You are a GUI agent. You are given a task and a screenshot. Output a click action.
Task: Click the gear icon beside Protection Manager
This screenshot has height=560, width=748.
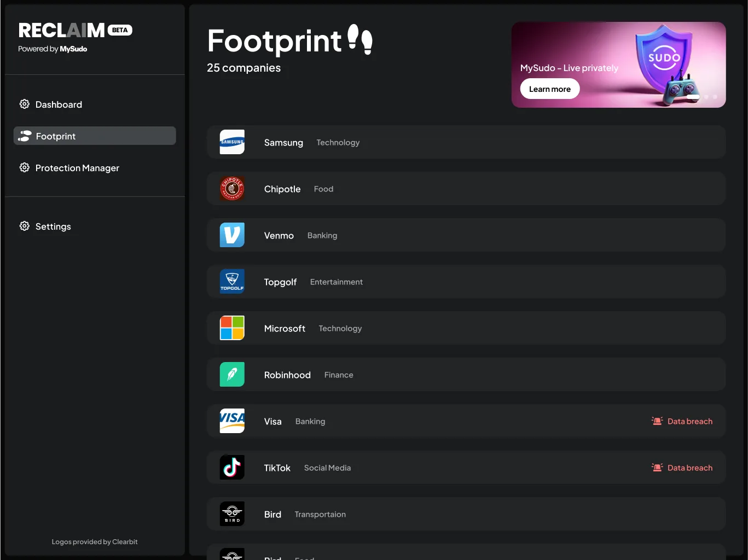tap(25, 167)
